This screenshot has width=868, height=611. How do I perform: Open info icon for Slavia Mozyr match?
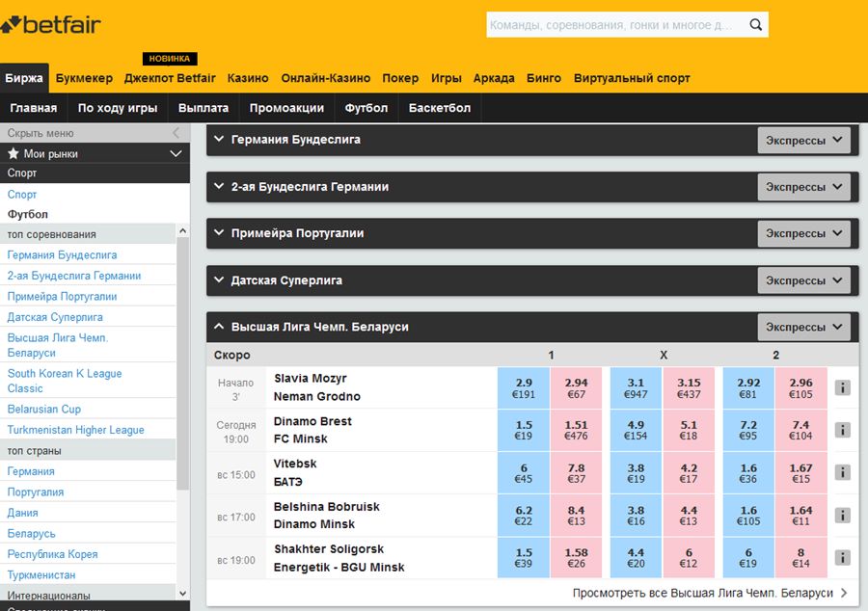coord(843,385)
